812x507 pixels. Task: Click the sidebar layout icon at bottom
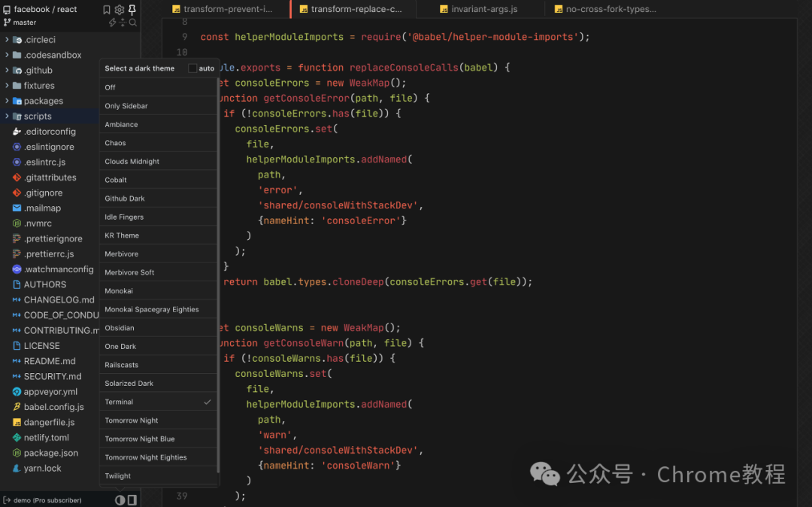(132, 499)
